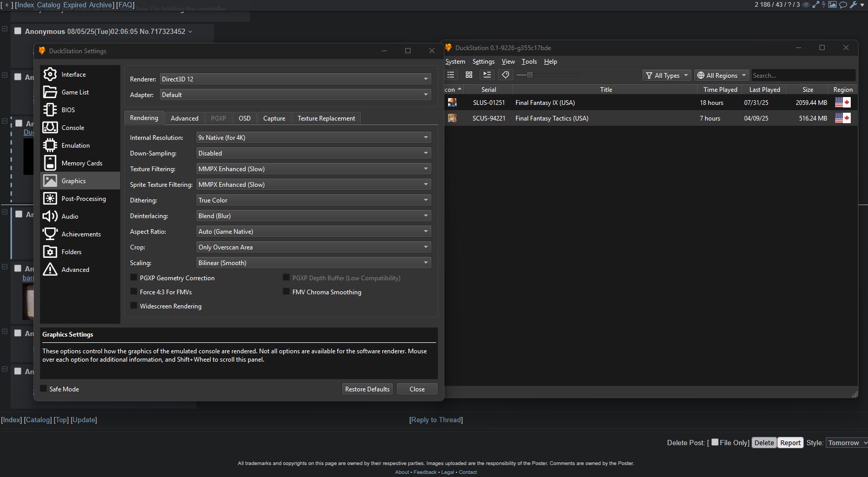Switch to the Advanced graphics tab

pos(184,118)
